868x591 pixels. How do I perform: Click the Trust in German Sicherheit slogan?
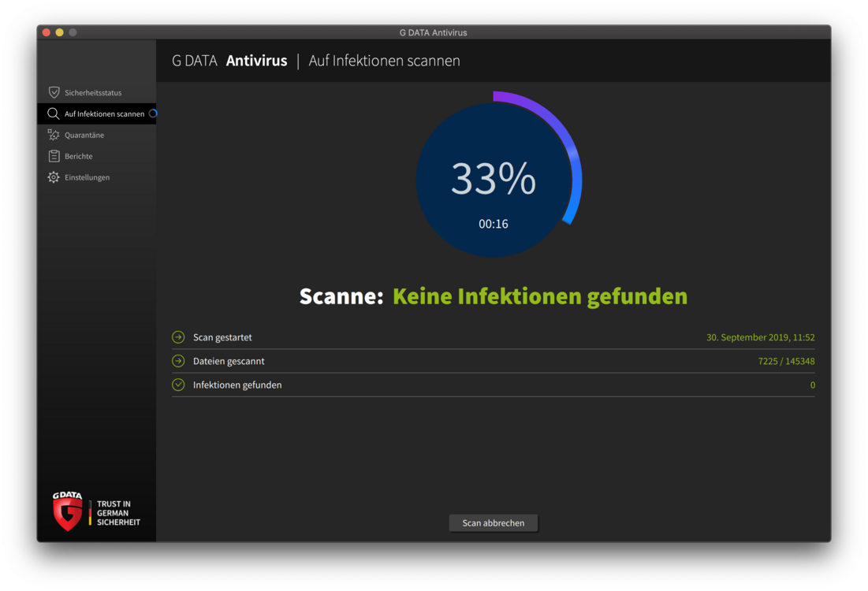point(118,513)
